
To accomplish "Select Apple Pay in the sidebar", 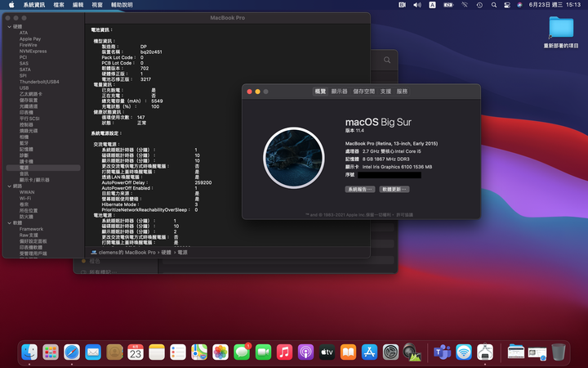I will [30, 39].
